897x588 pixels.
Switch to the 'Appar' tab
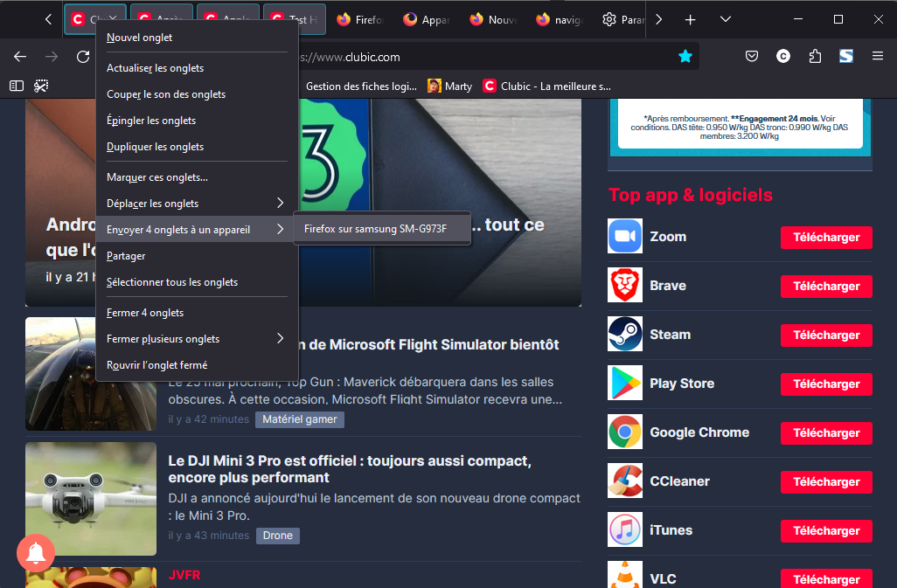tap(426, 19)
